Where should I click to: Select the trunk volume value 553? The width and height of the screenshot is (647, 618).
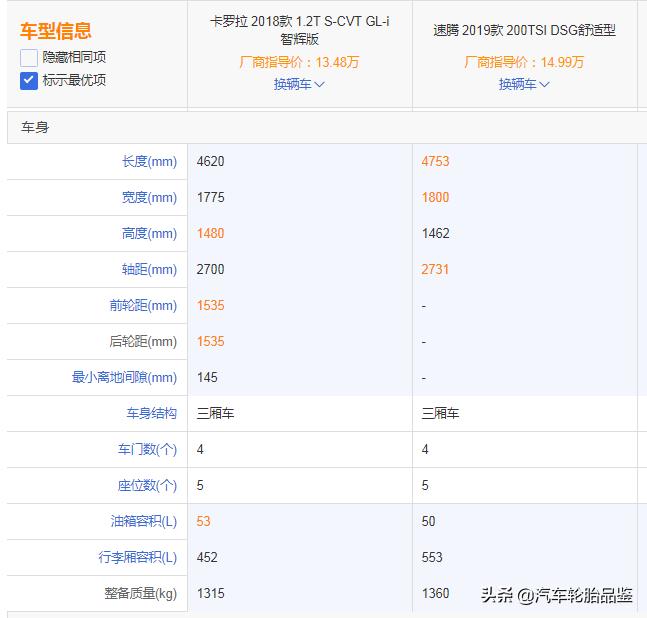pos(432,557)
